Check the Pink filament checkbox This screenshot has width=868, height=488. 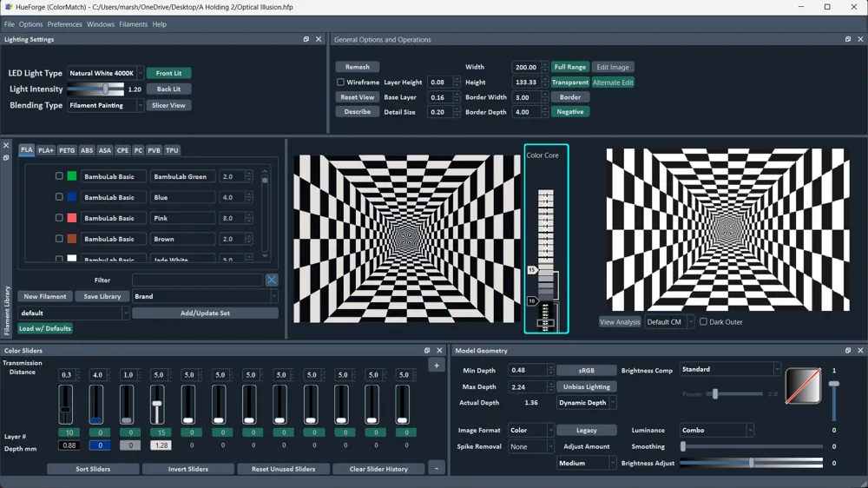pos(59,218)
